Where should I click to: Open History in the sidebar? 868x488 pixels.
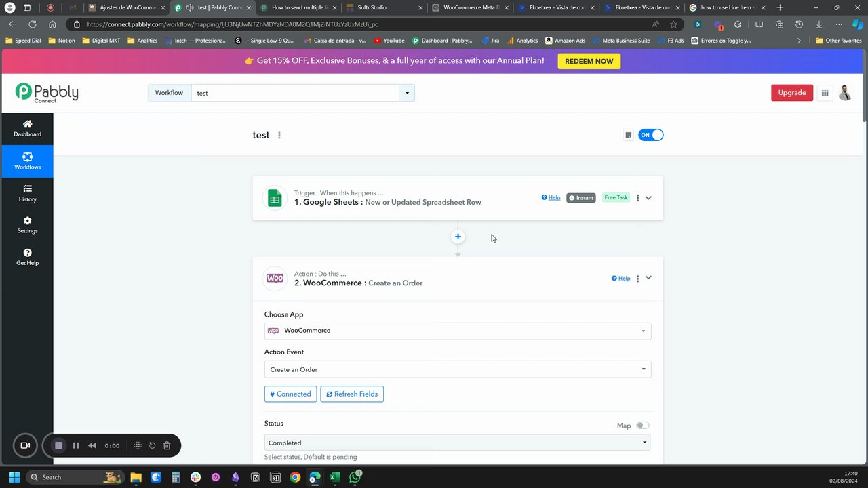click(27, 193)
